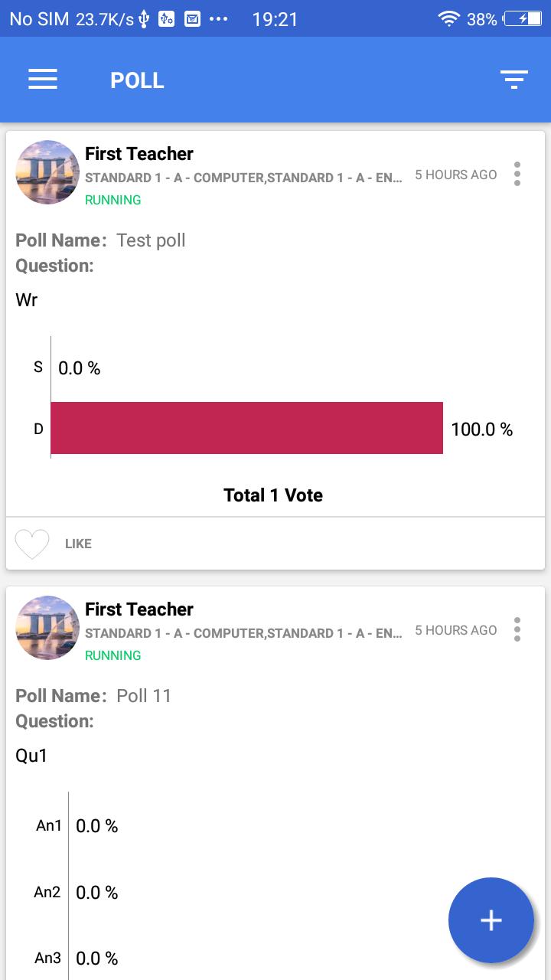551x980 pixels.
Task: Tap the Wi-Fi icon in status bar
Action: point(448,19)
